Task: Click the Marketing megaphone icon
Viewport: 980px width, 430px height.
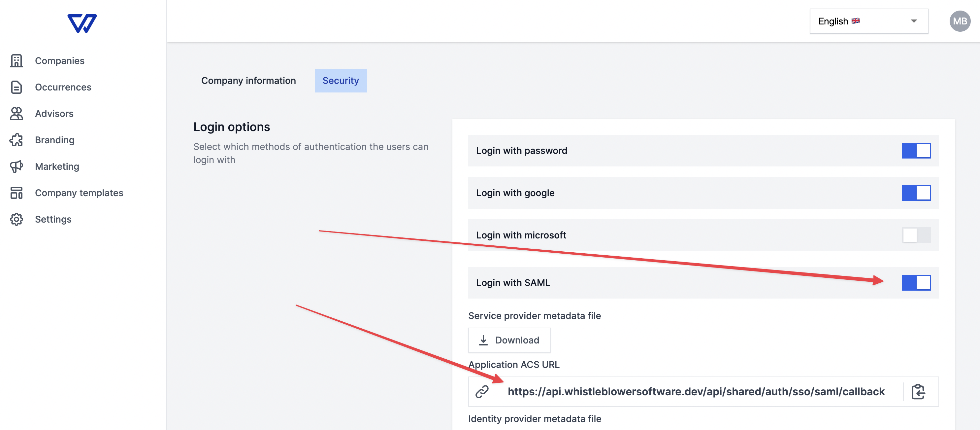Action: [x=16, y=166]
